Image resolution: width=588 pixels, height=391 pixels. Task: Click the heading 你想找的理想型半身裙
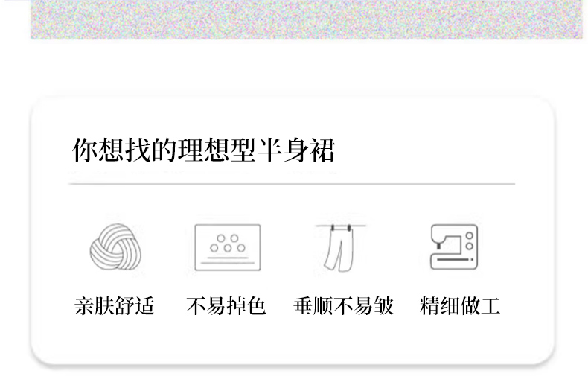point(203,150)
